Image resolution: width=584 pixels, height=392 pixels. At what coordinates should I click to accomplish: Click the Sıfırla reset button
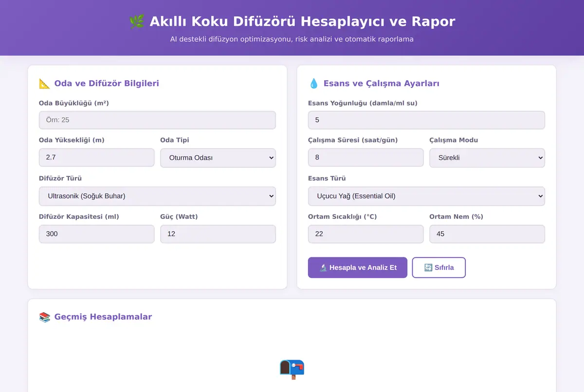coord(439,267)
